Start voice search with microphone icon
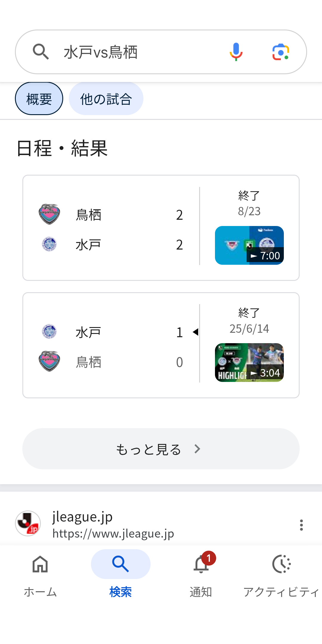Viewport: 322px width, 644px height. coord(236,52)
